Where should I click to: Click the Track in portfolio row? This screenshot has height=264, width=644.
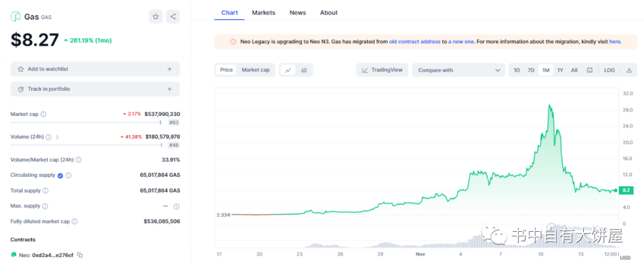[x=95, y=89]
